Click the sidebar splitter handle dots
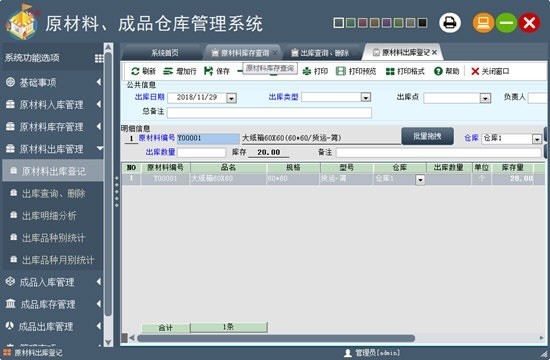550x360 pixels. coord(117,192)
